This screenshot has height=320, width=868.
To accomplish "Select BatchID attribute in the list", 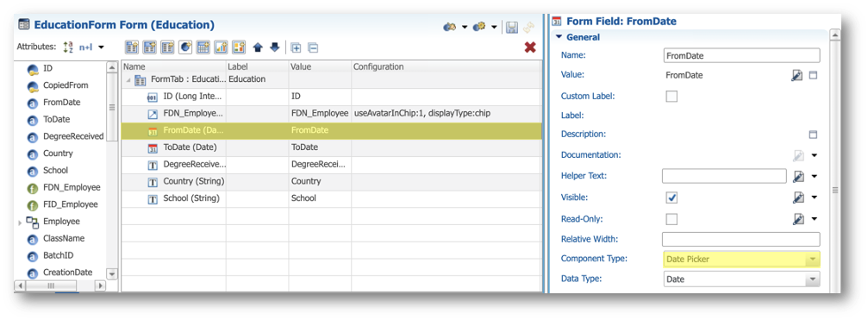I will click(58, 255).
